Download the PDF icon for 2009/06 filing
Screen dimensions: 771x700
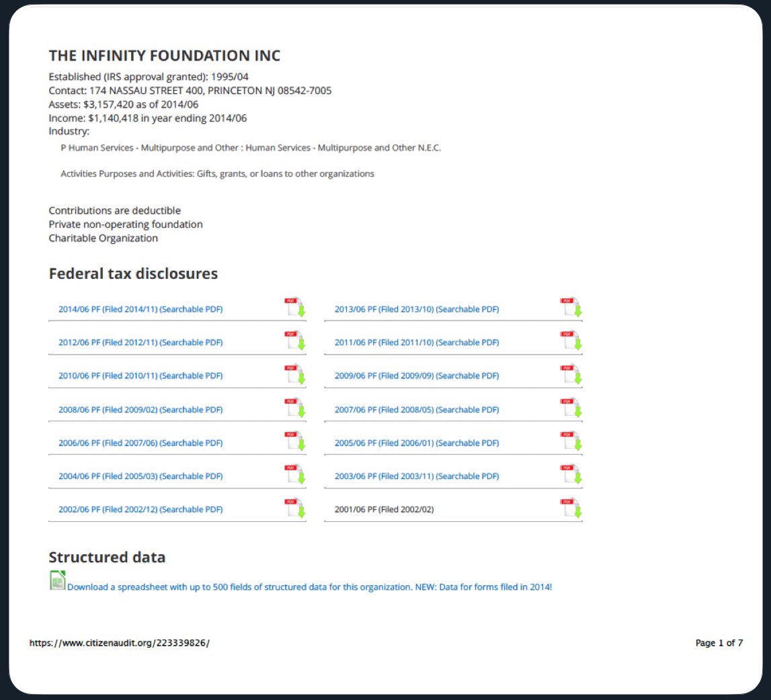pyautogui.click(x=571, y=374)
